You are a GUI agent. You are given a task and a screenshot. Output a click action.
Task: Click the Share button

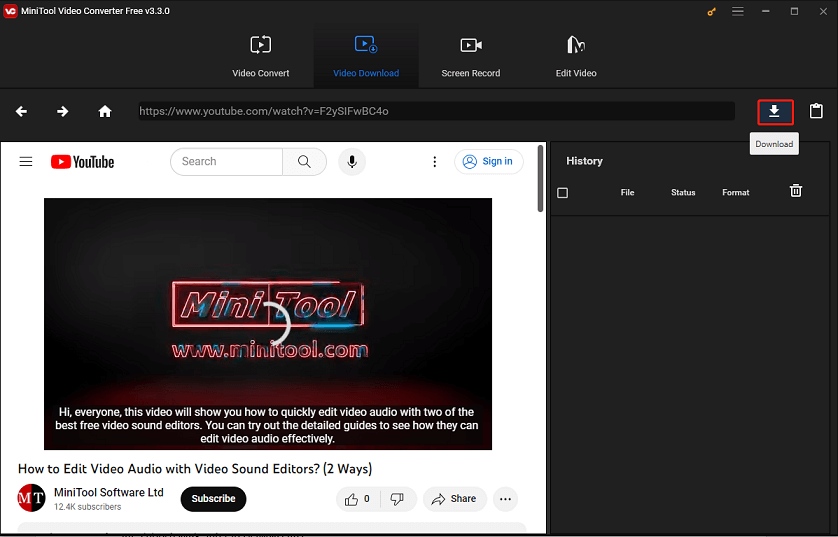(x=455, y=499)
